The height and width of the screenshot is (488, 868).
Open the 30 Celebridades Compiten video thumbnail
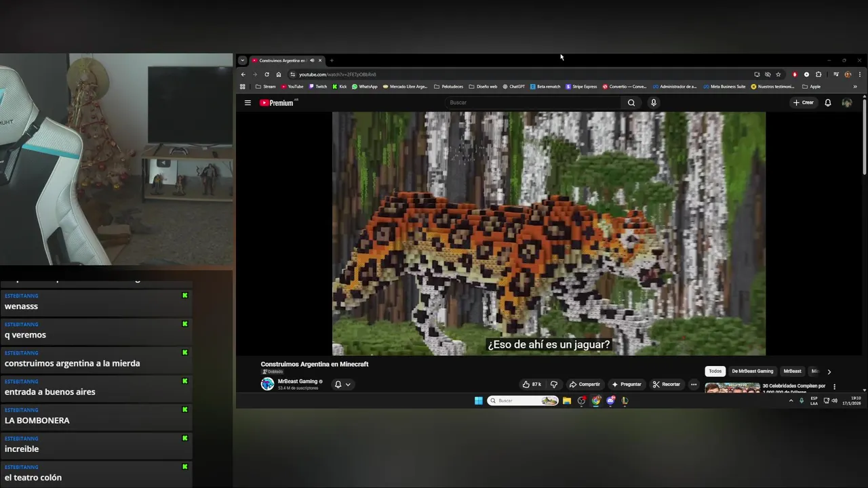(x=732, y=388)
